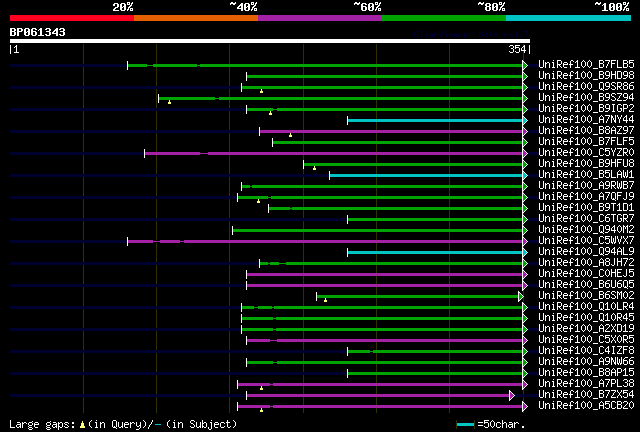Screen dimensions: 640x432
Task: Open subject UniRef100_B9SZ94
Action: point(586,98)
